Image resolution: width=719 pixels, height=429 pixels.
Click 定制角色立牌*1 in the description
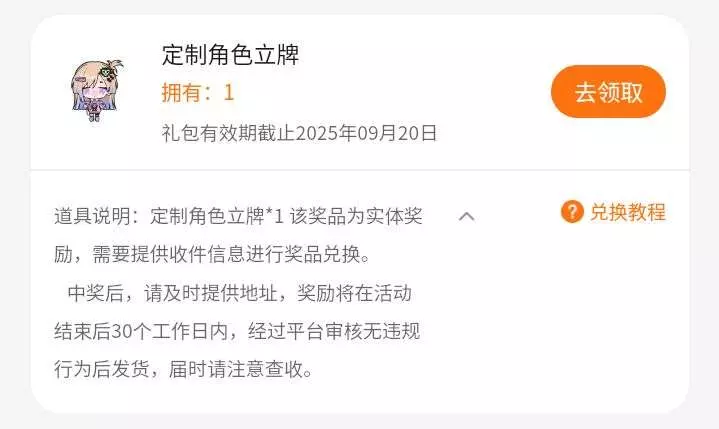(x=217, y=216)
